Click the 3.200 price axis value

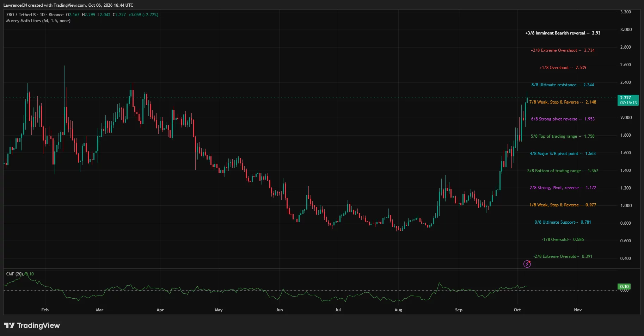[626, 12]
